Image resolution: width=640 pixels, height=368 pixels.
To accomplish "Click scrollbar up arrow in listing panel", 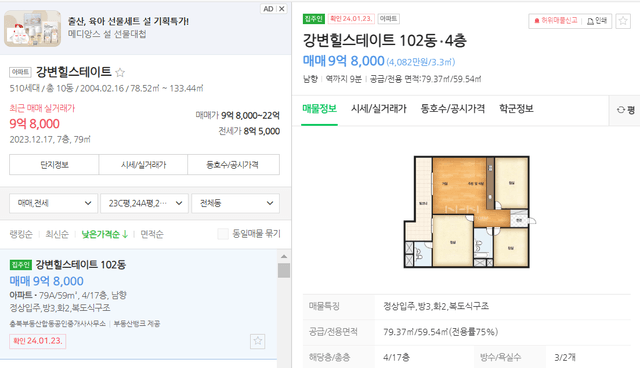I will (284, 257).
